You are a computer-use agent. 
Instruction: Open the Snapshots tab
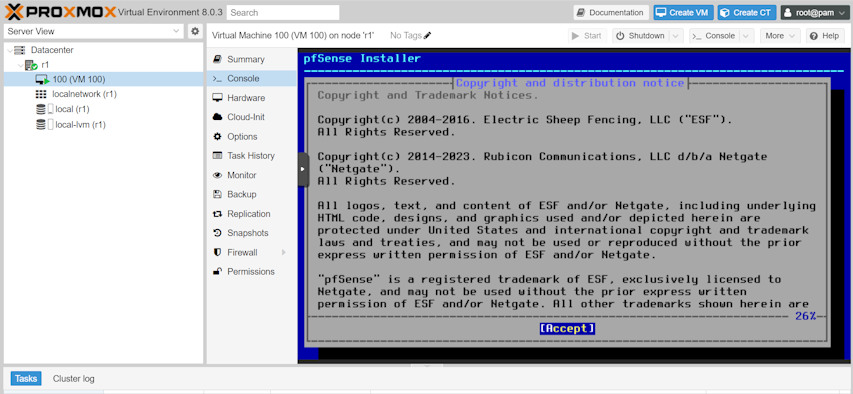251,233
